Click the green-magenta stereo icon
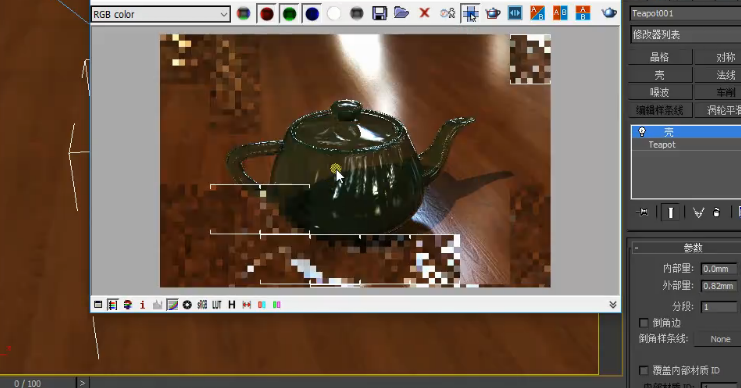Viewport: 741px width, 388px height. pyautogui.click(x=276, y=305)
